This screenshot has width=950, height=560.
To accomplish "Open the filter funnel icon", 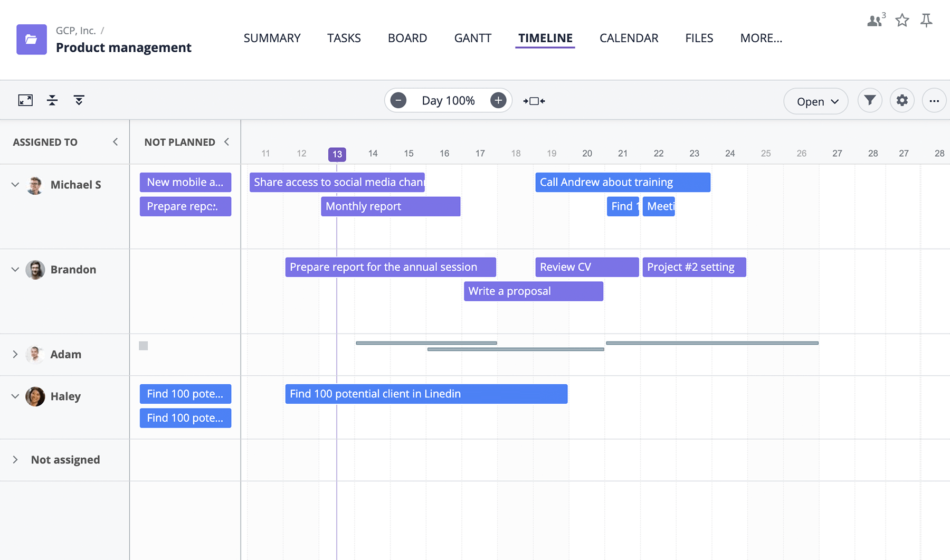I will pos(869,100).
